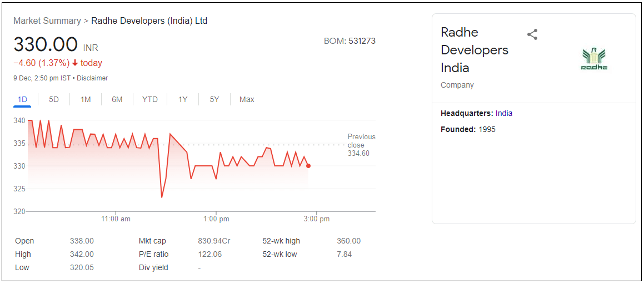Click the 11:00 am axis label

coord(116,219)
